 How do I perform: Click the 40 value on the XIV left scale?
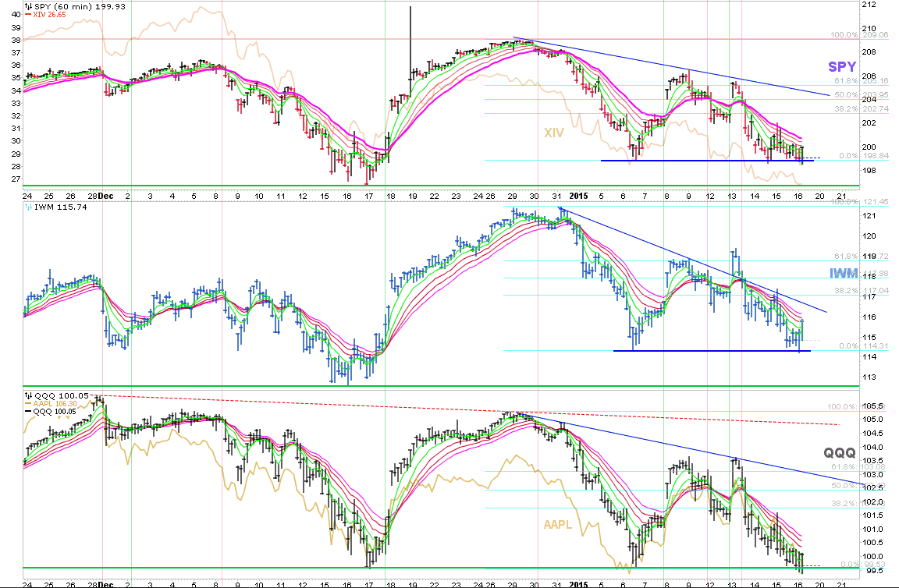tap(16, 15)
